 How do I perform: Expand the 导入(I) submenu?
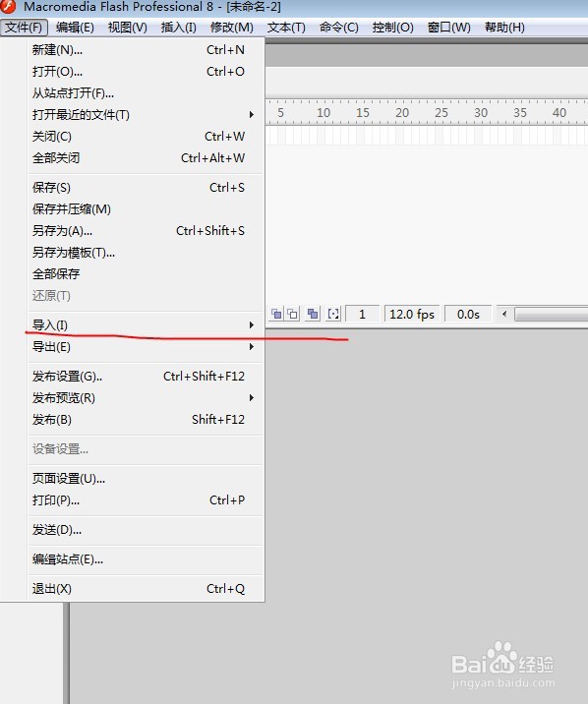pos(146,324)
